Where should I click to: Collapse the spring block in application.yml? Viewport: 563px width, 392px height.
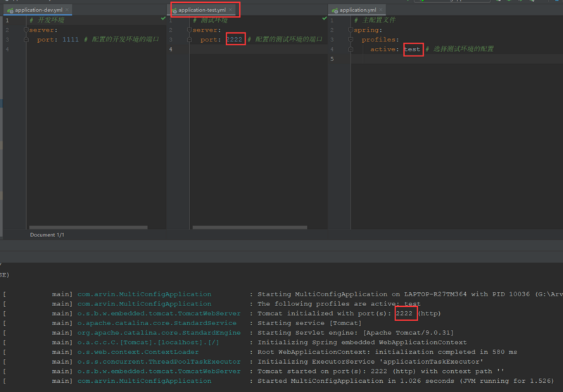pos(350,30)
